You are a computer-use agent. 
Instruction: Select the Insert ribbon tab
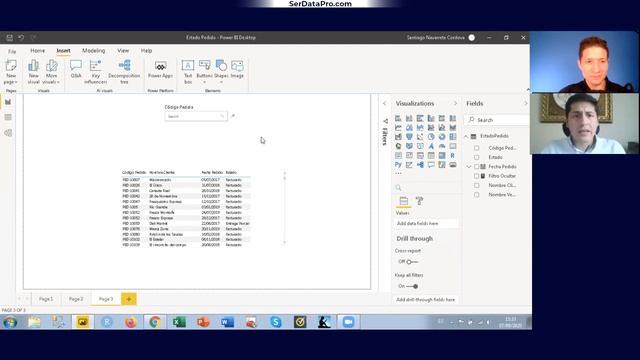coord(63,51)
